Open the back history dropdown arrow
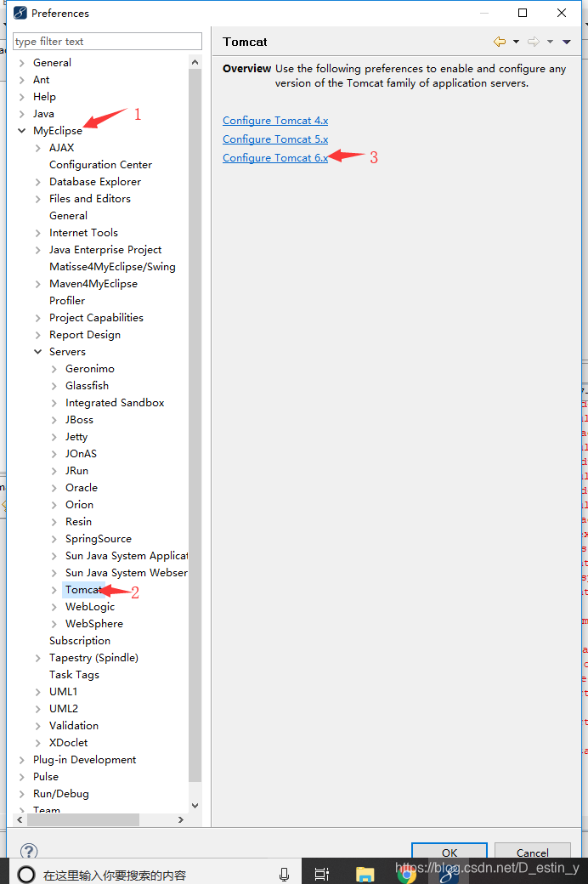Image resolution: width=588 pixels, height=884 pixels. pyautogui.click(x=516, y=42)
